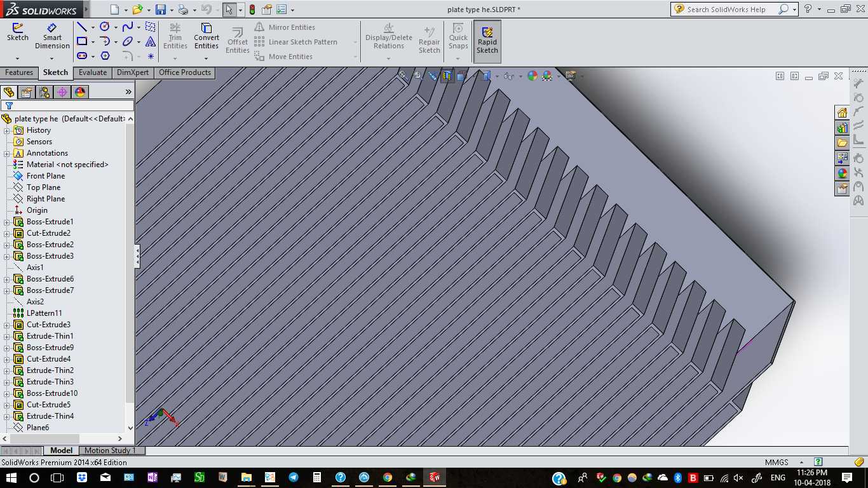868x488 pixels.
Task: Expand the Cut-Extrude2 feature
Action: coord(7,233)
